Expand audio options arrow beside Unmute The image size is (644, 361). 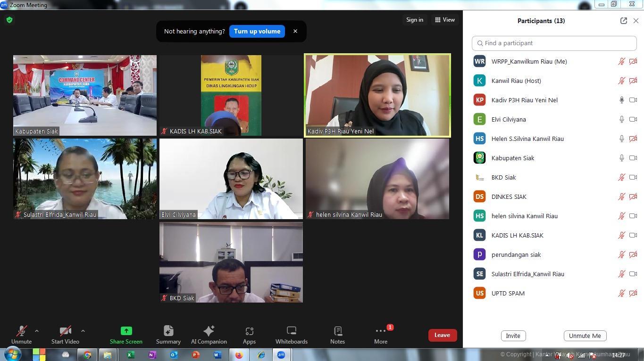tap(37, 331)
